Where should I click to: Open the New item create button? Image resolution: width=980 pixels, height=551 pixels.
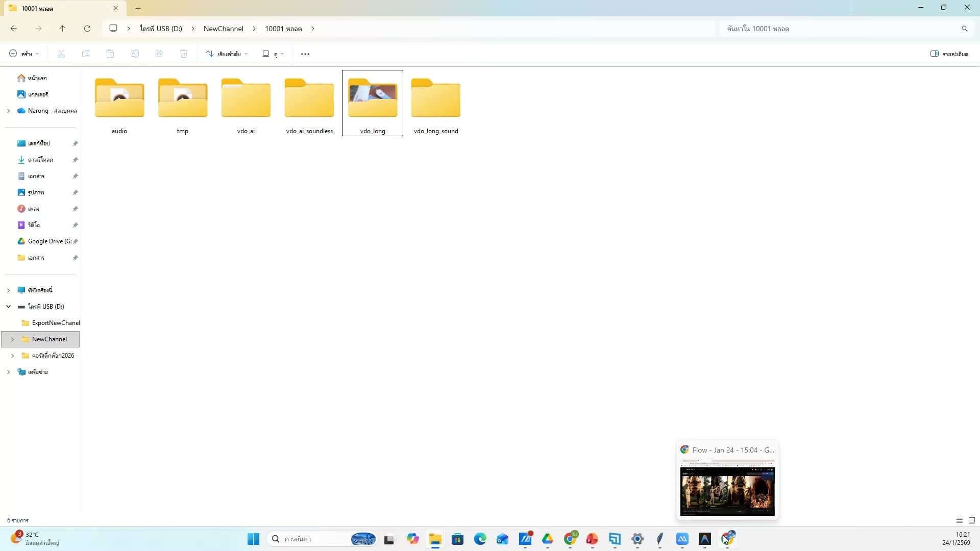(x=23, y=54)
